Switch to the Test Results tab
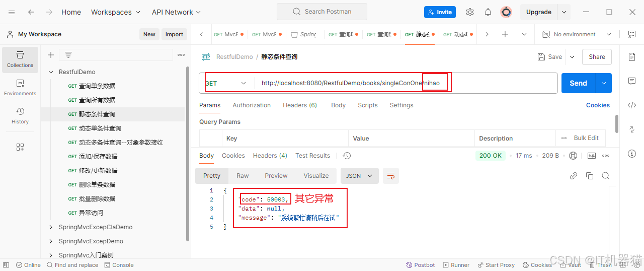This screenshot has height=271, width=644. pyautogui.click(x=313, y=156)
